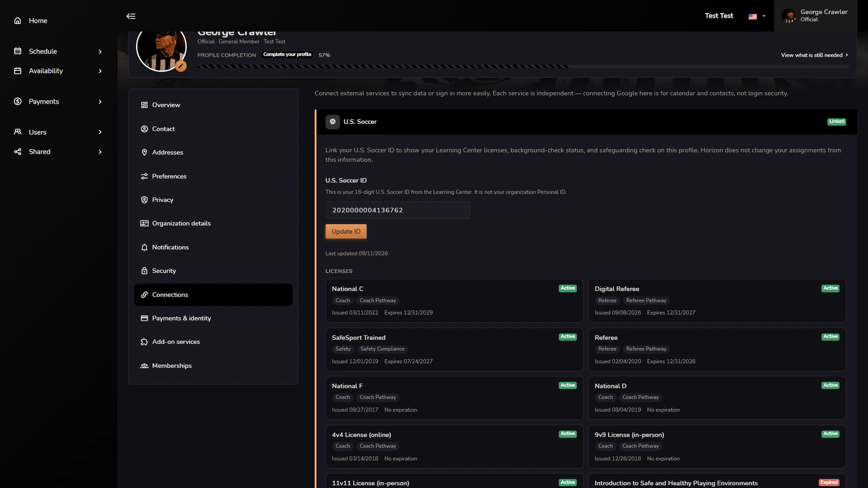Open the Contact settings tab
Screen dimensions: 868x488
tap(213, 129)
